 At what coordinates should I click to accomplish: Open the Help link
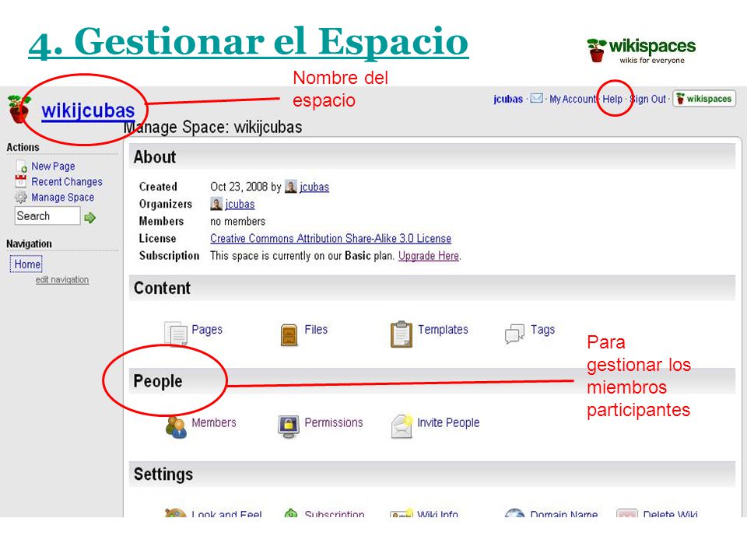pos(612,99)
